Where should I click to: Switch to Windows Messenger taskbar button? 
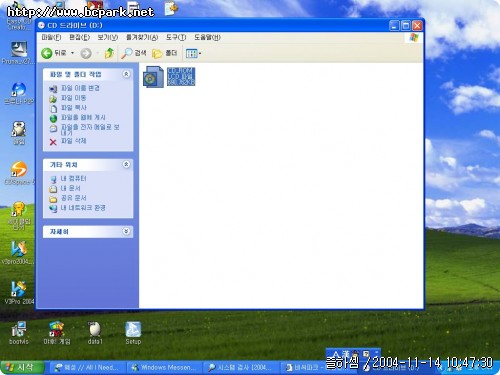165,368
